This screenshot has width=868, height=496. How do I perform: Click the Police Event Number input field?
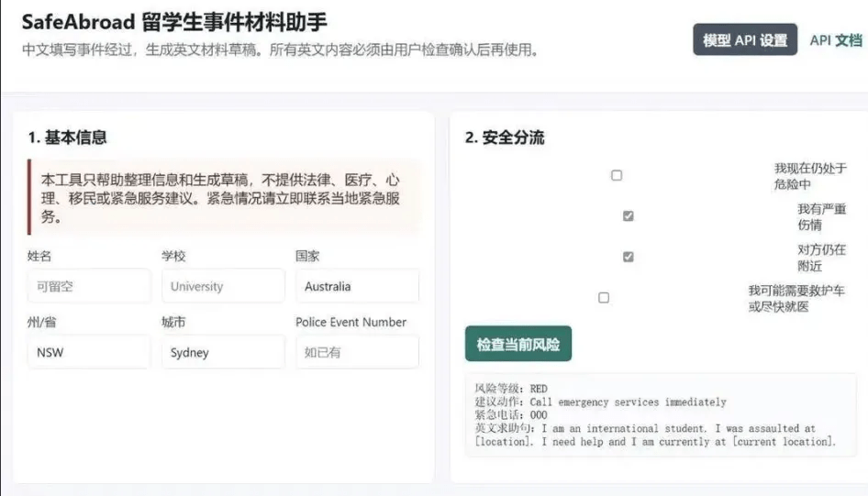click(357, 352)
